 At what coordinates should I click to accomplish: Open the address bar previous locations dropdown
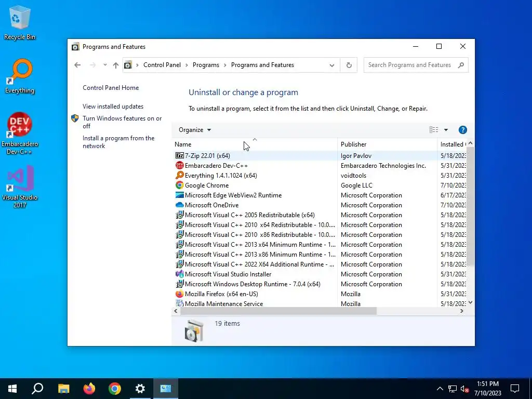point(332,65)
